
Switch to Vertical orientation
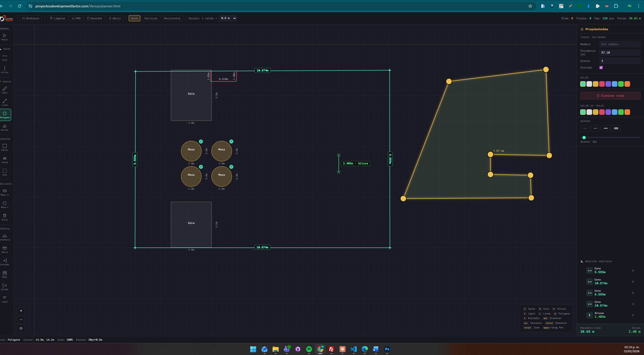click(x=151, y=18)
